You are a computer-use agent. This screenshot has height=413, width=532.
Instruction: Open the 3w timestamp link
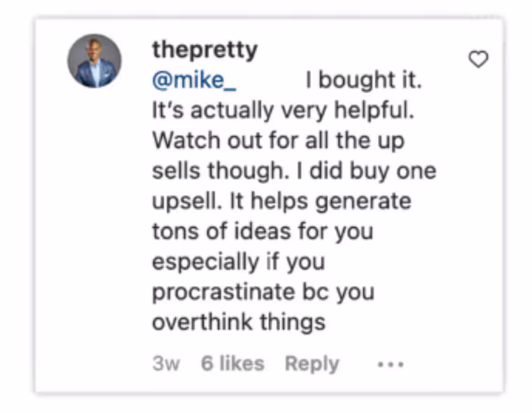pos(166,364)
